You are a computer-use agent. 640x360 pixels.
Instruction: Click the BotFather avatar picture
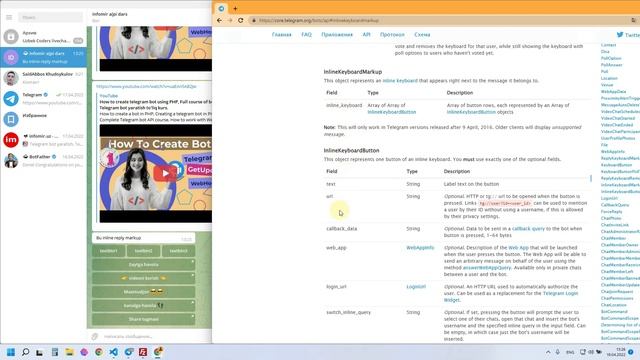point(11,160)
